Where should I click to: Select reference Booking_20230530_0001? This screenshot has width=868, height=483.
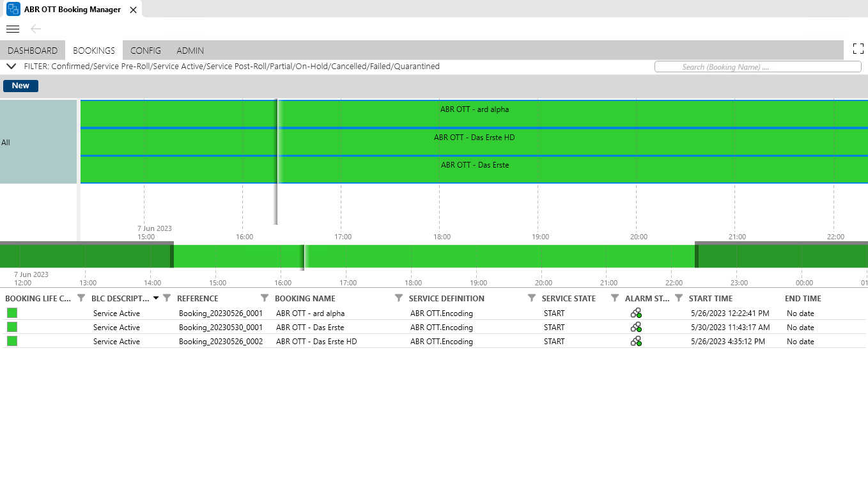[x=221, y=328]
